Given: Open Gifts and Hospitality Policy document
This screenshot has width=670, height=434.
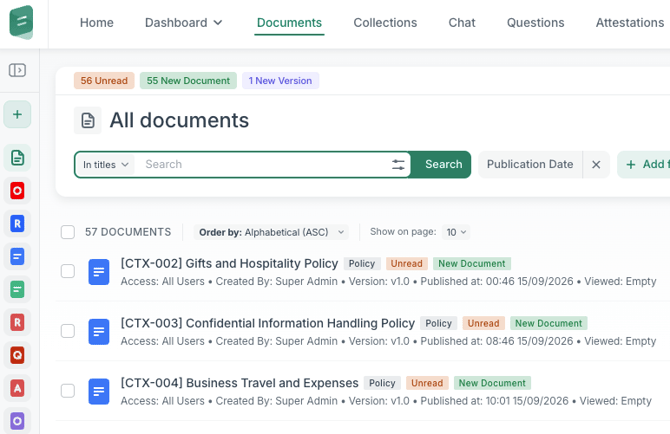Looking at the screenshot, I should click(229, 264).
